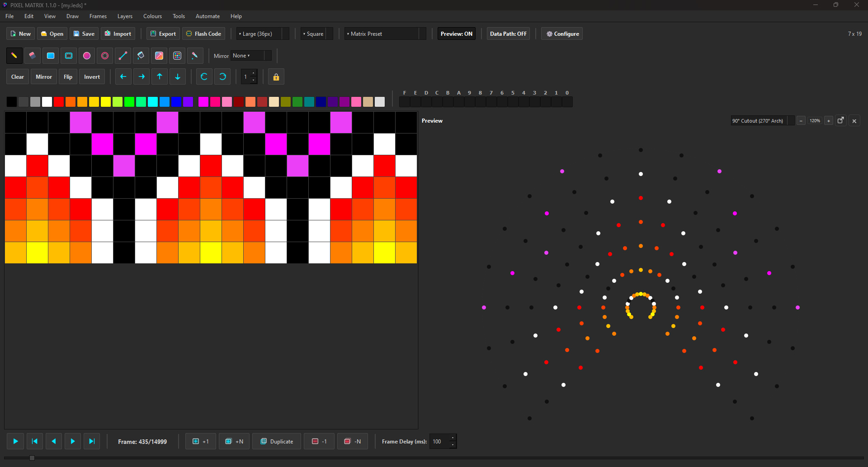This screenshot has width=868, height=467.
Task: Open the Mirror None dropdown
Action: [251, 56]
